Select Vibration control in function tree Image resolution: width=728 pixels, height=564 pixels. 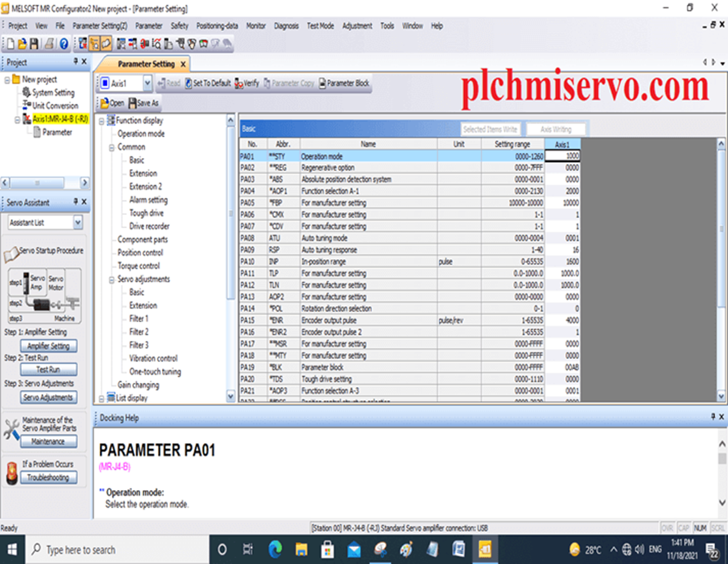tap(153, 359)
